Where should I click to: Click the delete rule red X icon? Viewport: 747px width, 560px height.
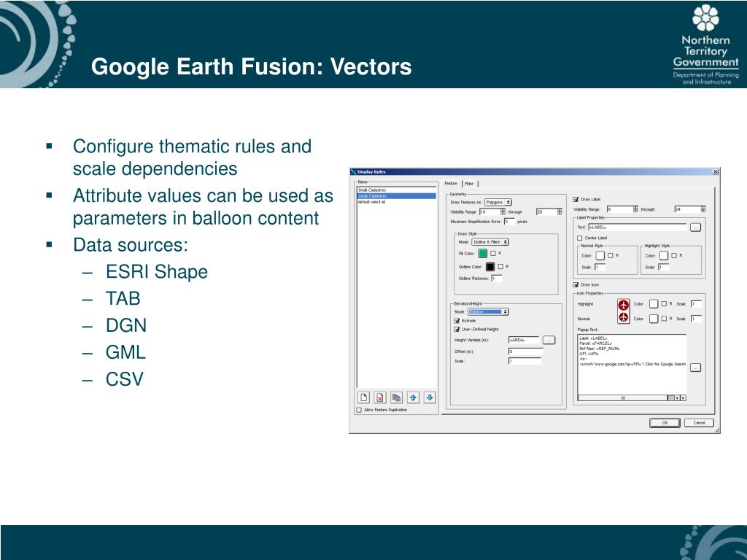(379, 397)
